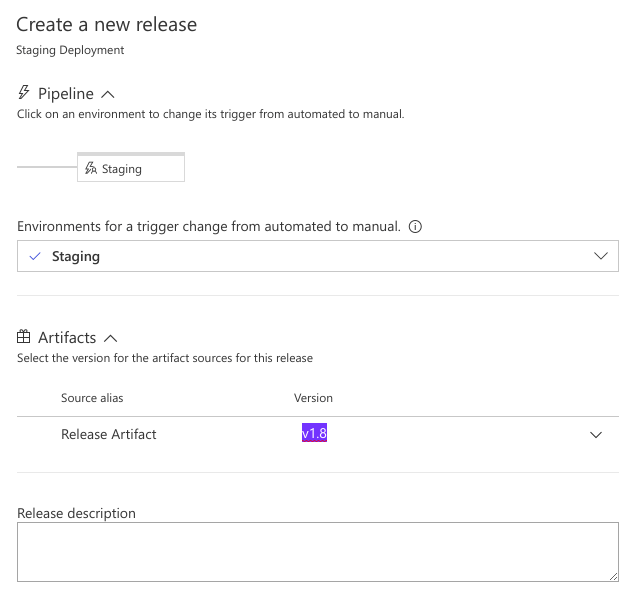Click the Source alias column header
Viewport: 637px width, 600px height.
tap(92, 398)
